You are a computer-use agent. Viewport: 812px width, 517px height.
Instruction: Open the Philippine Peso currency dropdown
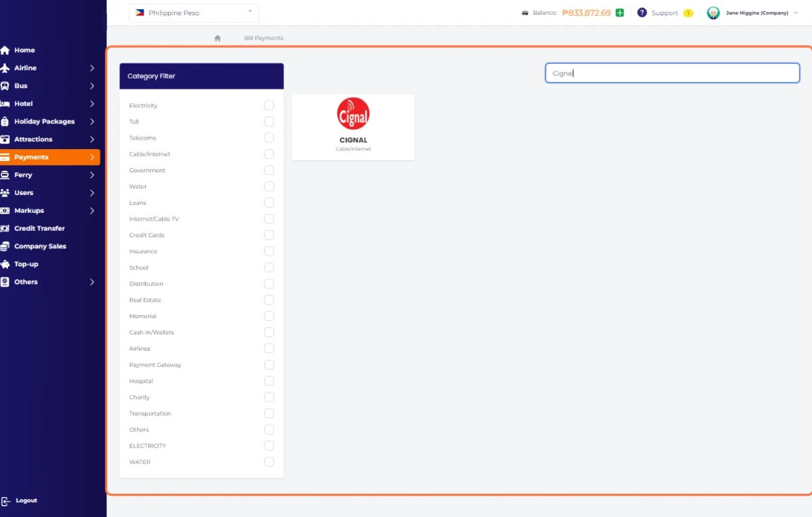tap(194, 13)
